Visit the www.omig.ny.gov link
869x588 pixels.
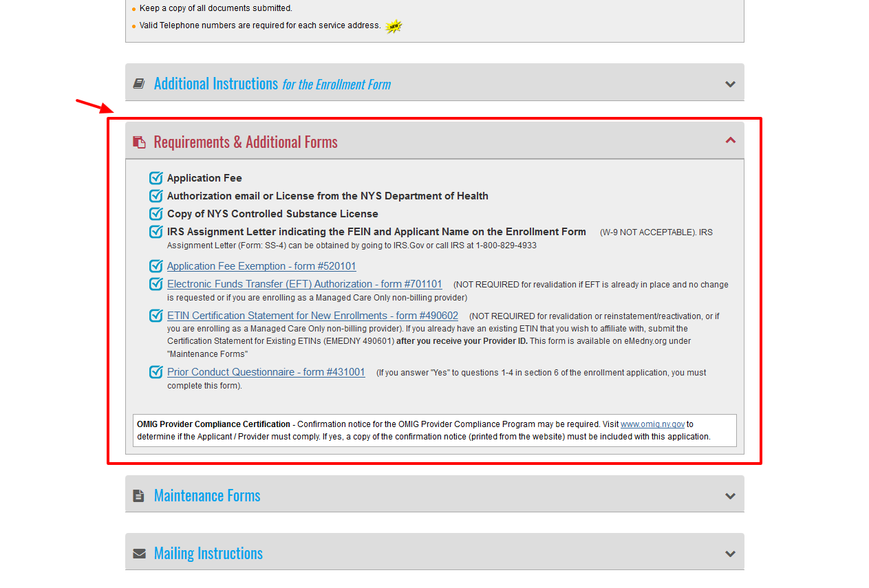click(652, 424)
